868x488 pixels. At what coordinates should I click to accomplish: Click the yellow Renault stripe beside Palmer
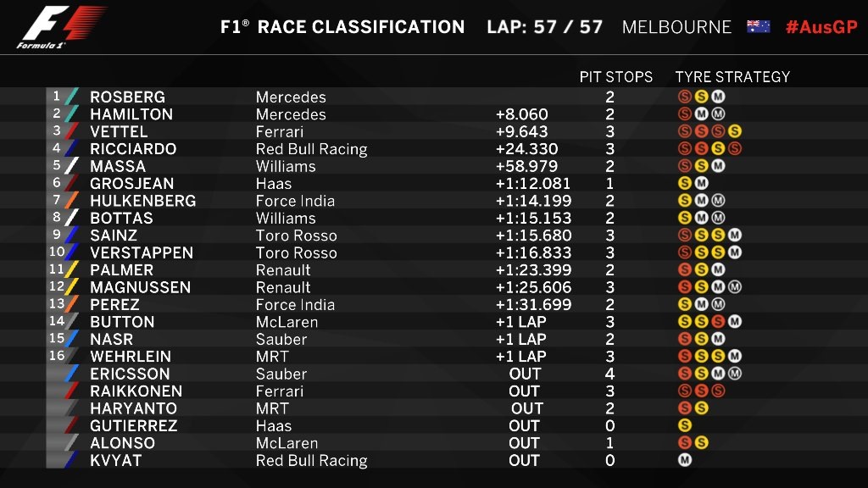click(x=71, y=269)
